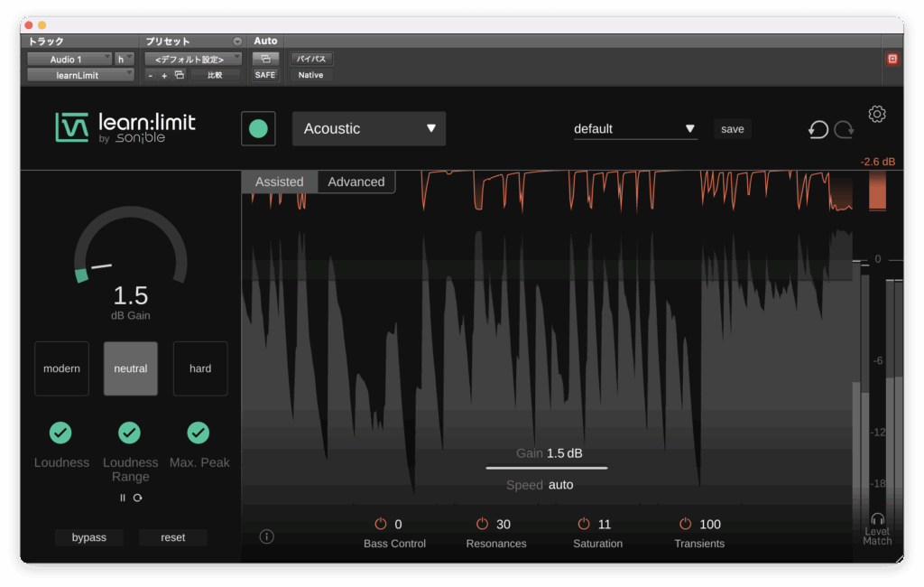Click the orange gain reduction meter
Viewport: 924px width, 587px height.
click(x=877, y=190)
